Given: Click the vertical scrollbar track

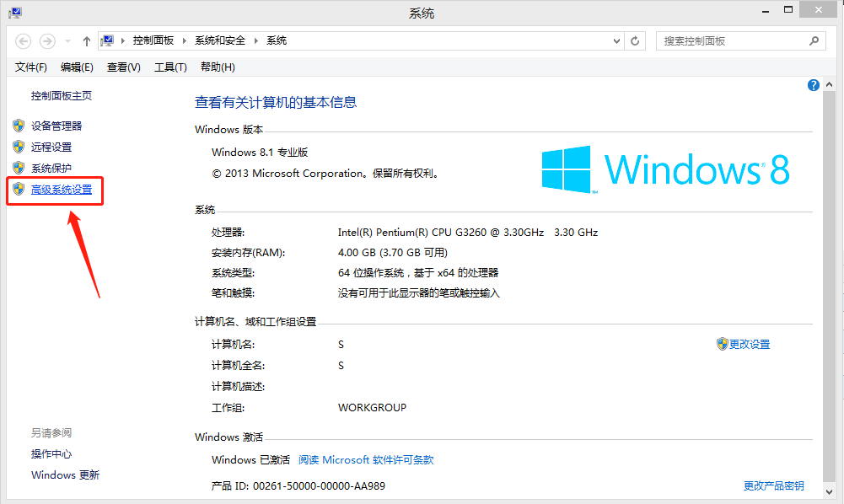Looking at the screenshot, I should coord(829,288).
